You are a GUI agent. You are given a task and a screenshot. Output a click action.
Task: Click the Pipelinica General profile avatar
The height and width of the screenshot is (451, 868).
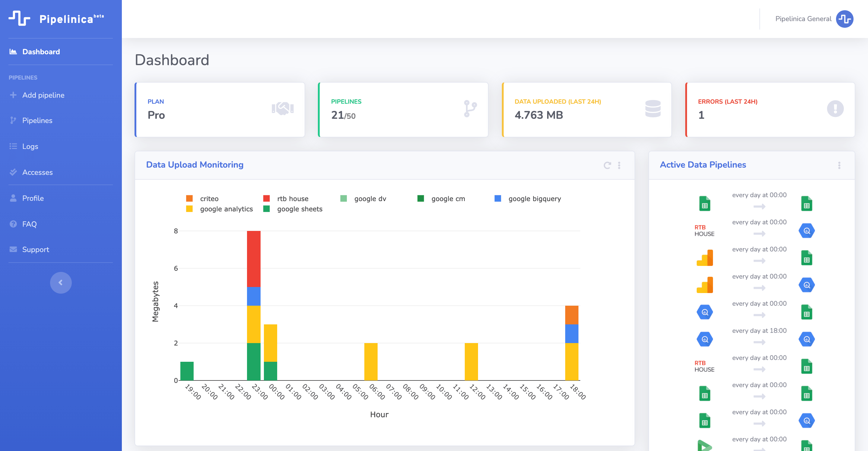pyautogui.click(x=844, y=19)
